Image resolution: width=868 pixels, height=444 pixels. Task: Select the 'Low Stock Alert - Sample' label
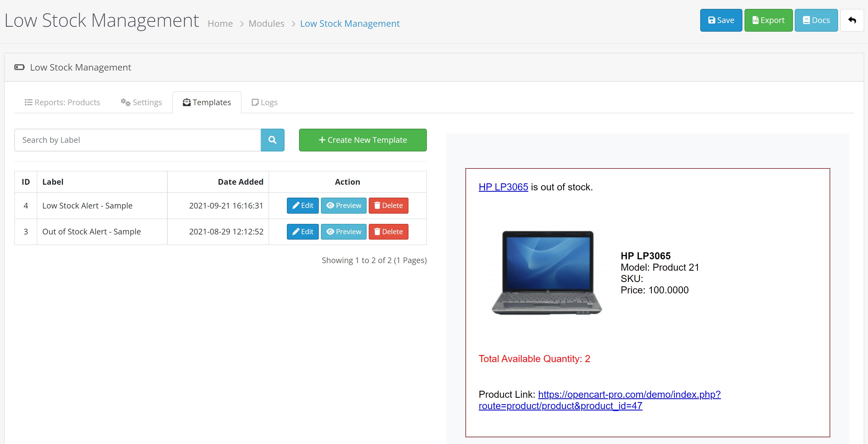(87, 206)
